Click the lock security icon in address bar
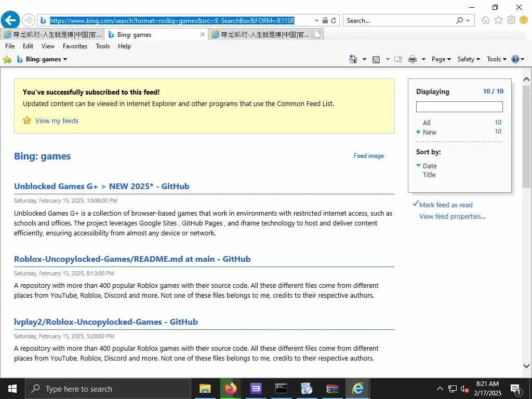The width and height of the screenshot is (532, 399). [x=325, y=20]
